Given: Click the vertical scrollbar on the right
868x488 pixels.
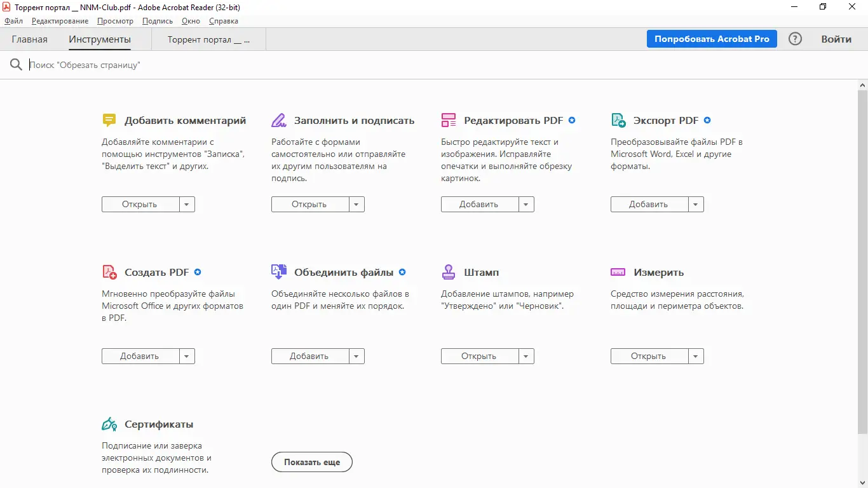Looking at the screenshot, I should coord(862,254).
